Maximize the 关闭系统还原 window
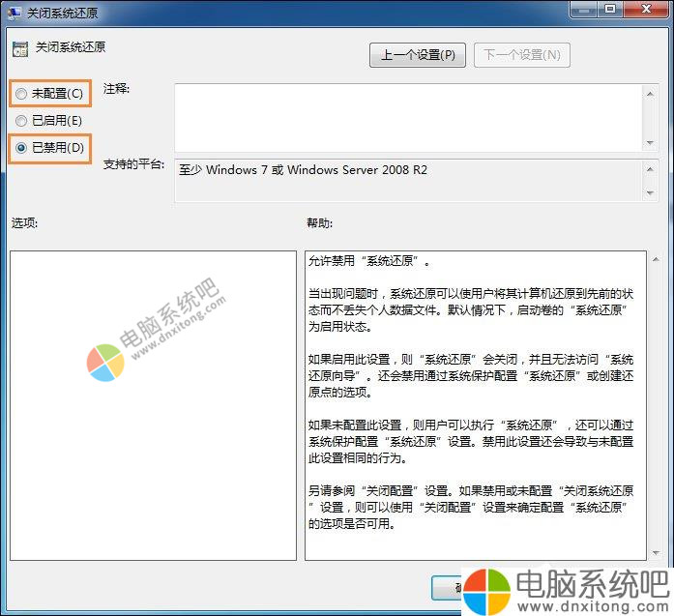The image size is (674, 616). (x=609, y=11)
